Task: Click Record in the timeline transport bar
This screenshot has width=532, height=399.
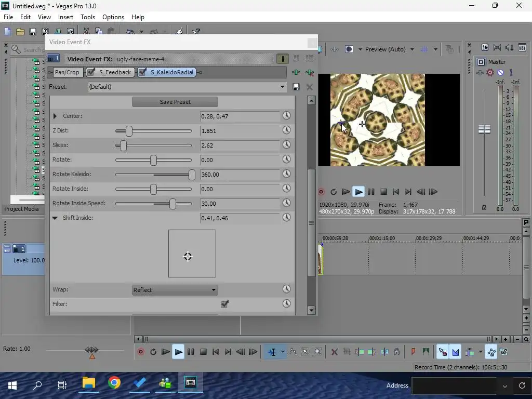Action: 141,352
